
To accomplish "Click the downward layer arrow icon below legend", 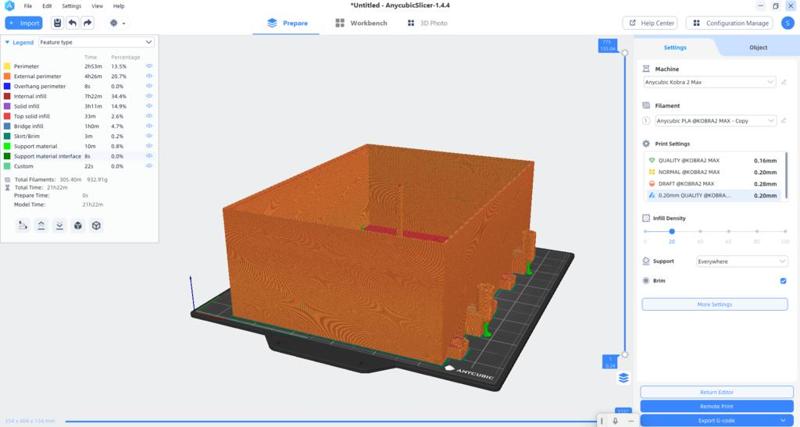I will click(x=59, y=225).
